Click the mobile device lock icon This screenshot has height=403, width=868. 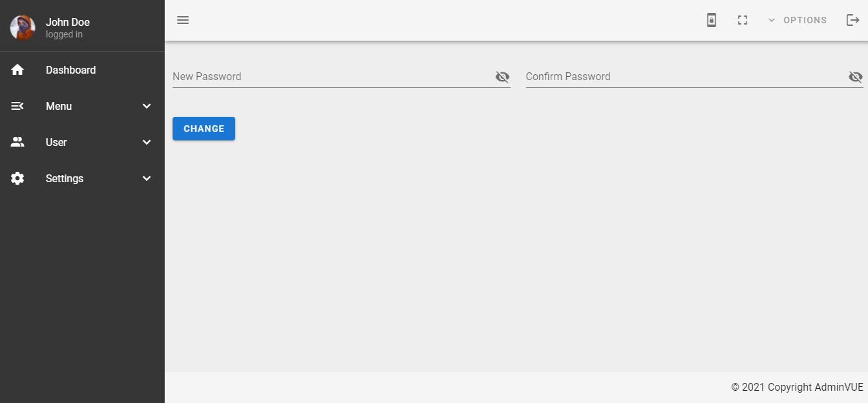(x=712, y=20)
